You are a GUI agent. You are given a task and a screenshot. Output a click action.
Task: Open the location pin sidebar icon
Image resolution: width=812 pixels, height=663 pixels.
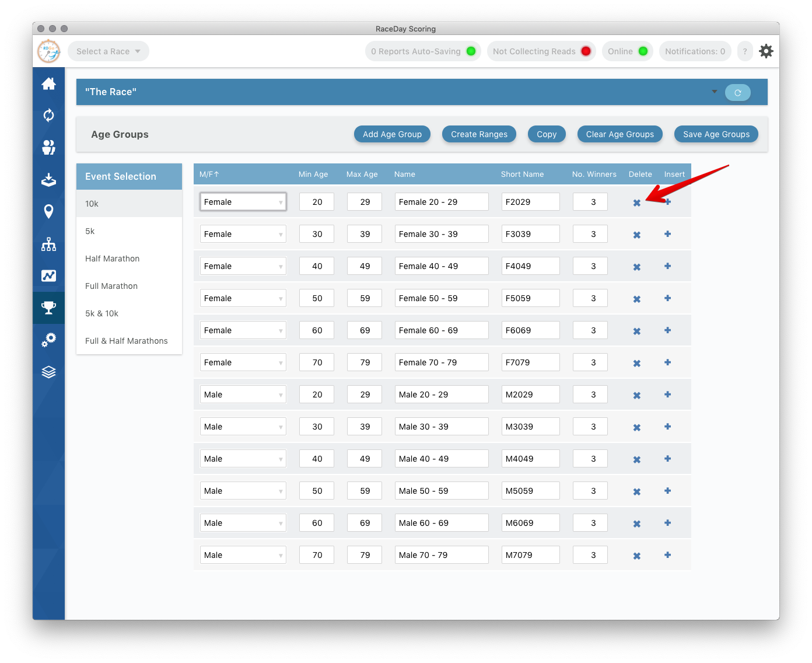pos(48,211)
